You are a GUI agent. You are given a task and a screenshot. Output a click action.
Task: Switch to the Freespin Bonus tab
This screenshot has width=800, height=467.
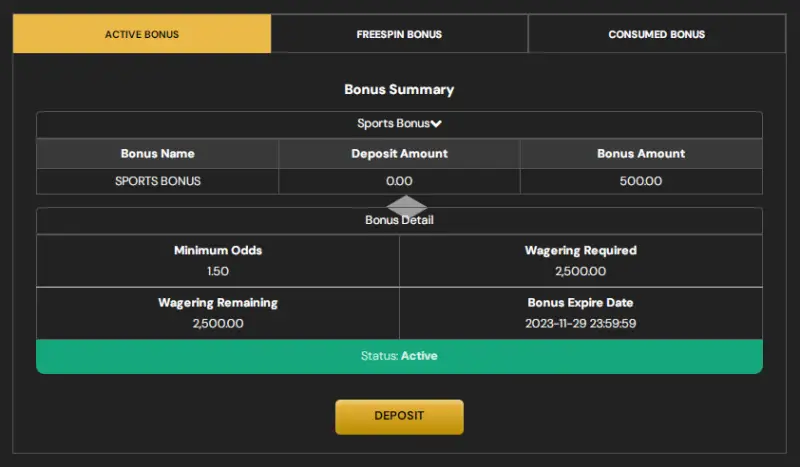[399, 34]
